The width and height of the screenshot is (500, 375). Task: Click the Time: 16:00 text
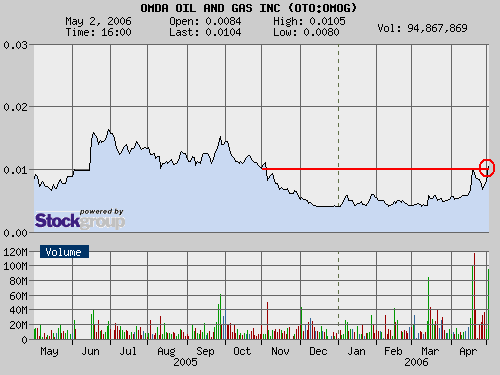pos(98,32)
